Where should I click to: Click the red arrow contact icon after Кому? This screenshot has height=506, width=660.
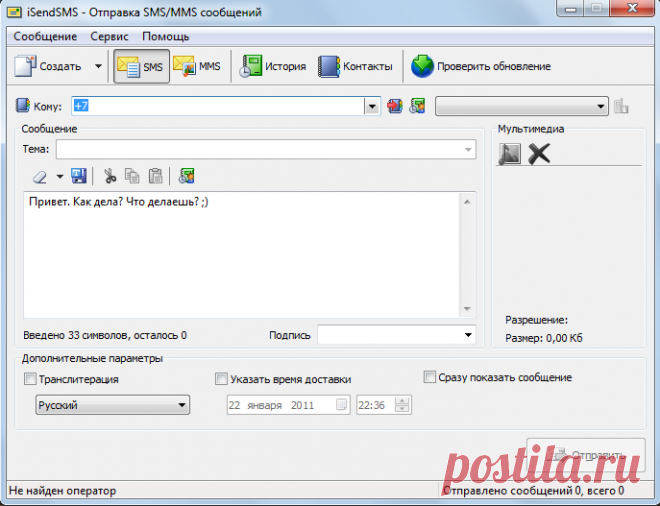click(x=395, y=106)
